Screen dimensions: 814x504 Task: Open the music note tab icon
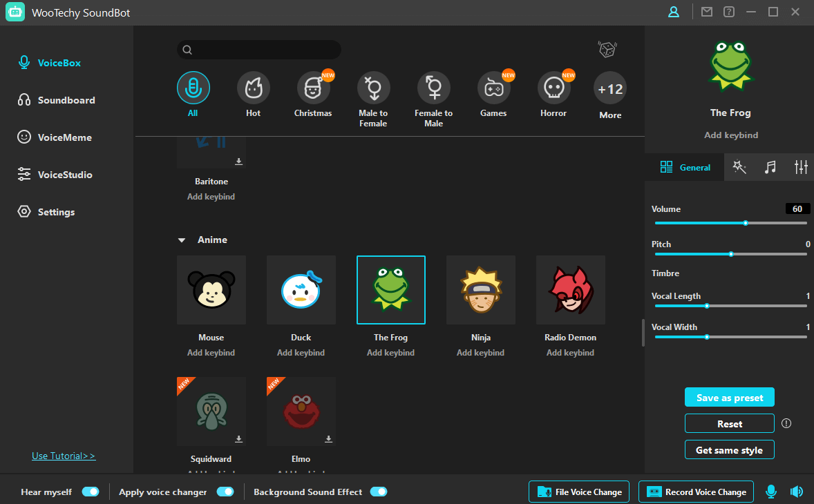[770, 167]
